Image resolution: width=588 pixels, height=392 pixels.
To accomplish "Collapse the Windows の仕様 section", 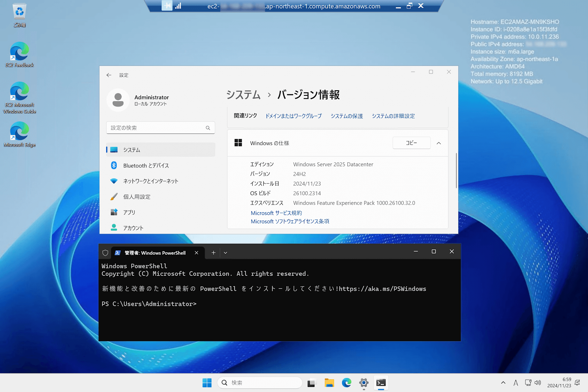I will 439,143.
